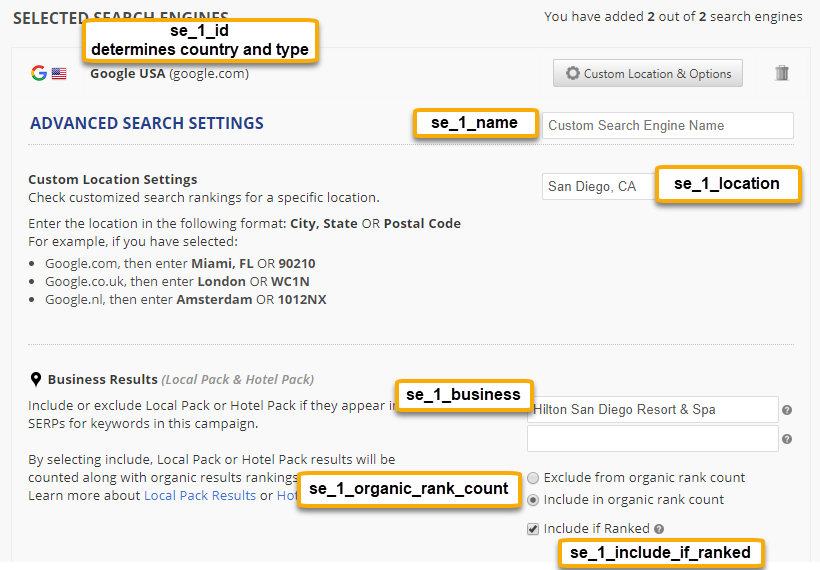The height and width of the screenshot is (570, 820).
Task: Click the Custom Location Settings heading
Action: click(x=113, y=180)
